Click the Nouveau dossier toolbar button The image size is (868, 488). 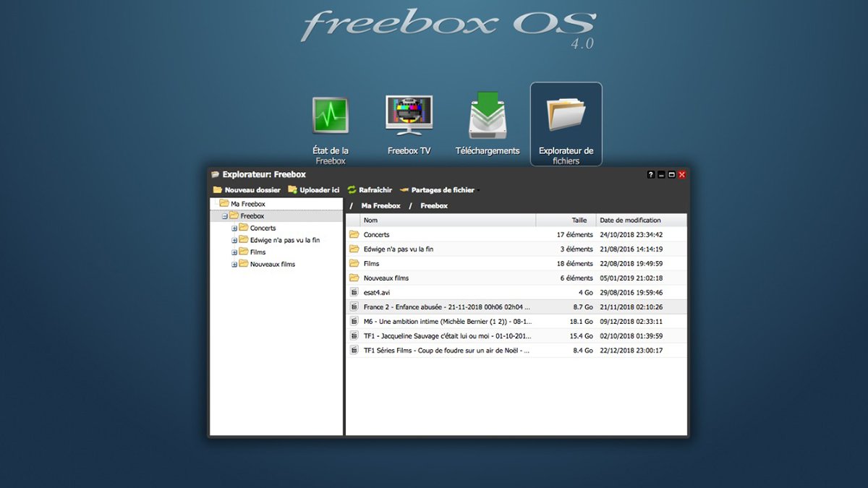pyautogui.click(x=247, y=190)
